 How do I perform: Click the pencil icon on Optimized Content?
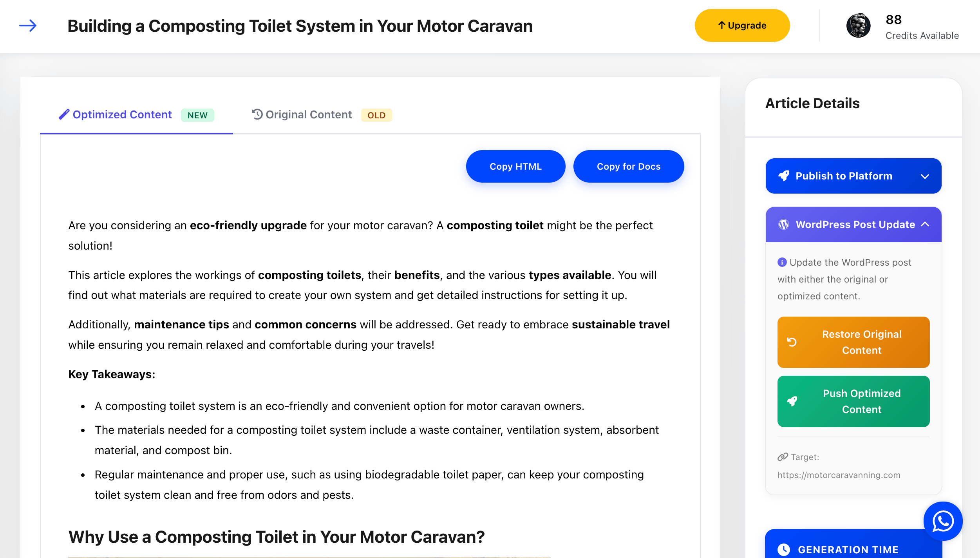click(64, 114)
